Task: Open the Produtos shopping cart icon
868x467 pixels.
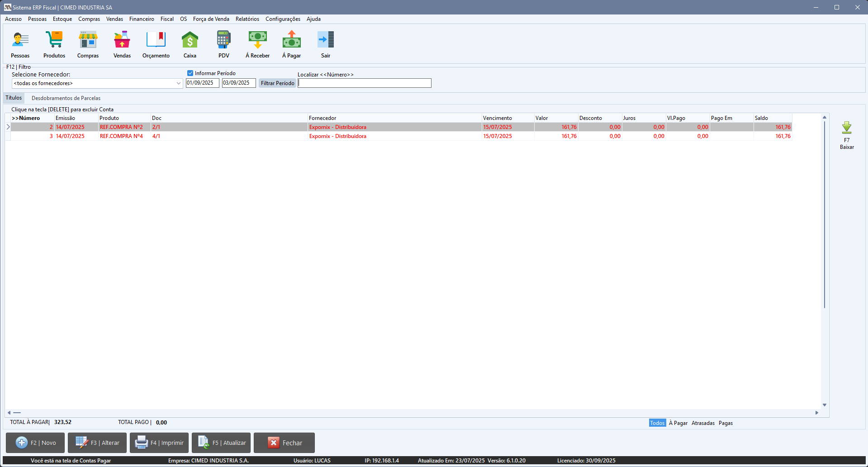Action: tap(54, 40)
